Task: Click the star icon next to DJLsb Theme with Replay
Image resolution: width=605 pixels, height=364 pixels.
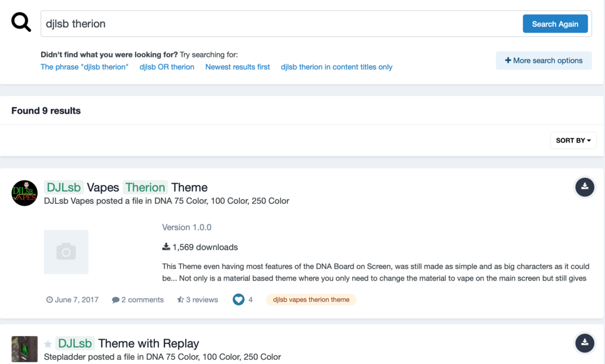Action: (x=48, y=344)
